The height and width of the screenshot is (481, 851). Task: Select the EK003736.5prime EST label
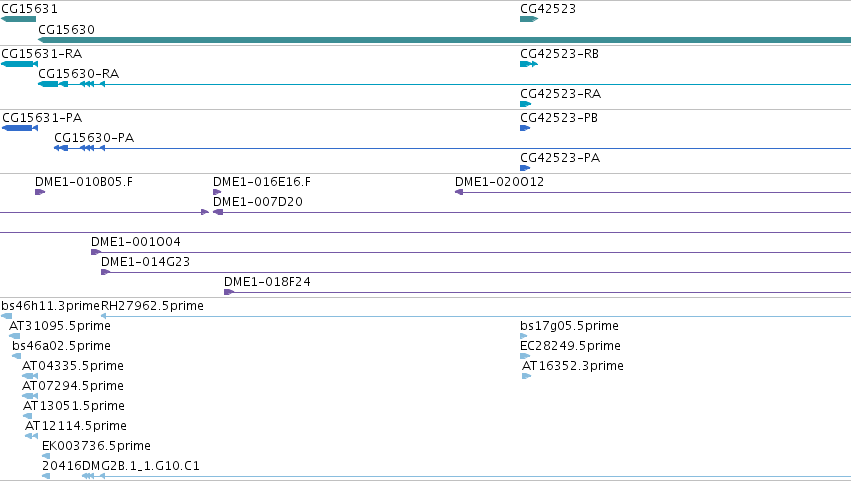point(96,447)
